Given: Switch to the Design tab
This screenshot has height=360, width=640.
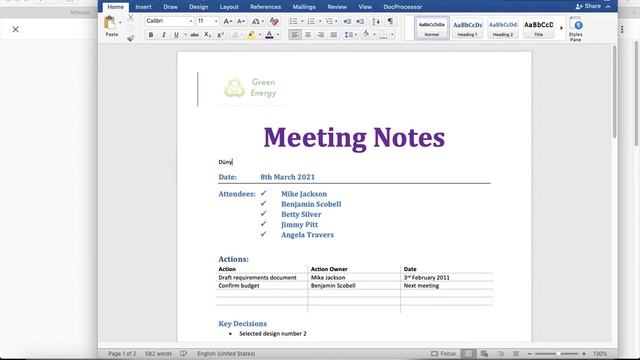Looking at the screenshot, I should coord(198,7).
